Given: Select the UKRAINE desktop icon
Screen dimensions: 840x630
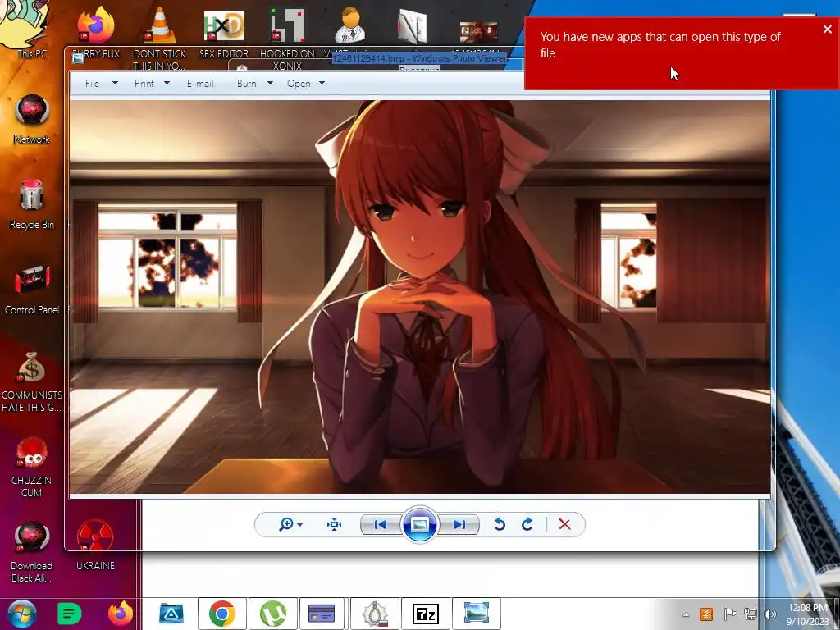Looking at the screenshot, I should pos(95,546).
